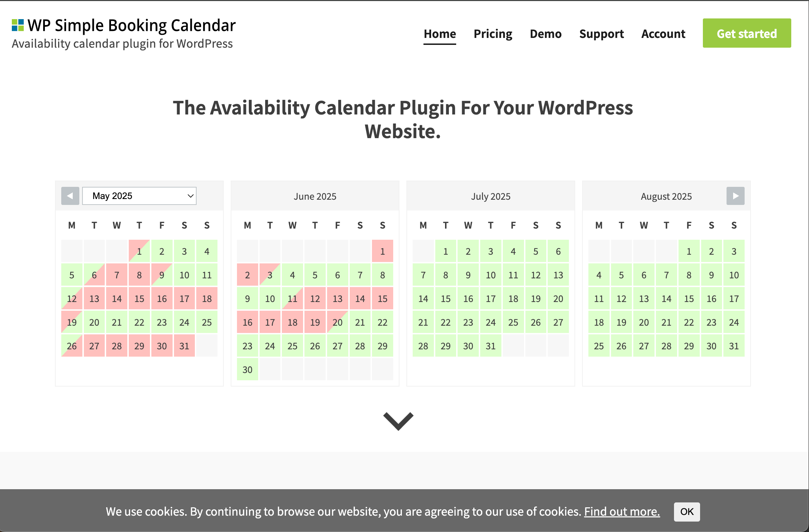Screen dimensions: 809x532
Task: Open the Support menu item
Action: (x=601, y=34)
